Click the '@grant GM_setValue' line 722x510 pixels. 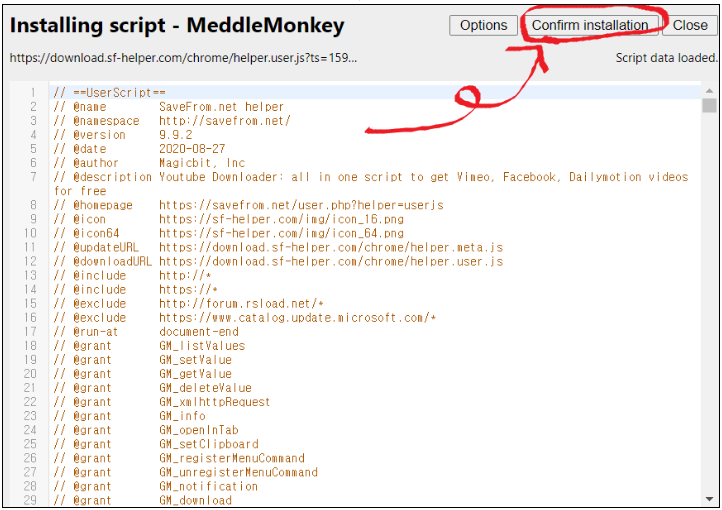click(x=142, y=359)
